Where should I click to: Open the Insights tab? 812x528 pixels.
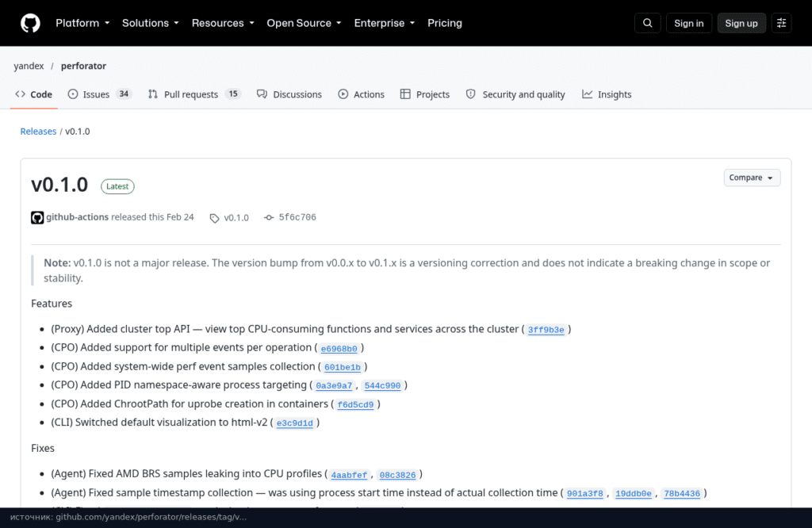point(607,94)
